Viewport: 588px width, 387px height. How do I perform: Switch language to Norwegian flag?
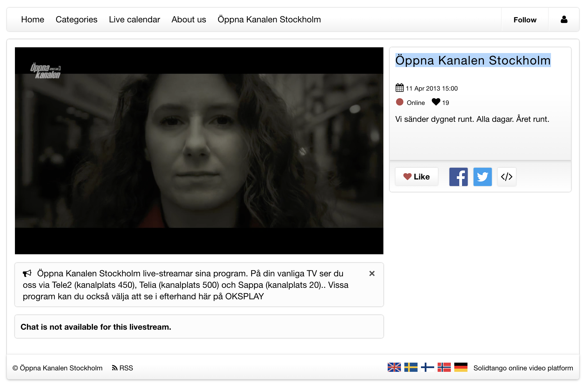(x=444, y=367)
